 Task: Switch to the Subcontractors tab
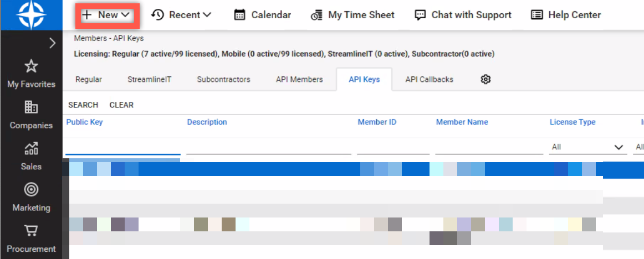tap(223, 80)
